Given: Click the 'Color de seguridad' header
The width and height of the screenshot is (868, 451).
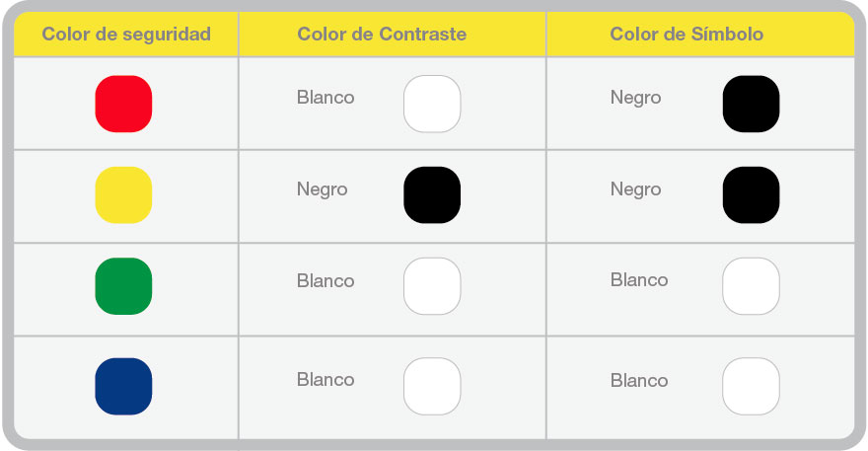Looking at the screenshot, I should [x=126, y=35].
